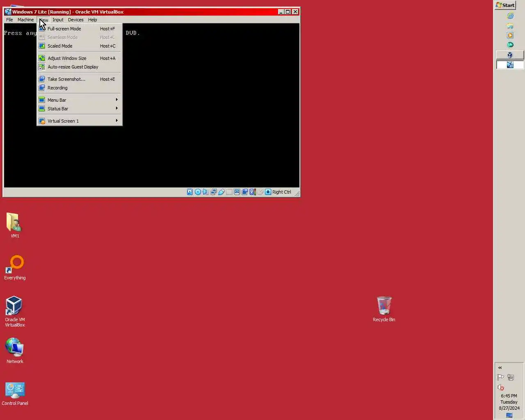Select the Everything desktop shortcut

click(x=15, y=267)
